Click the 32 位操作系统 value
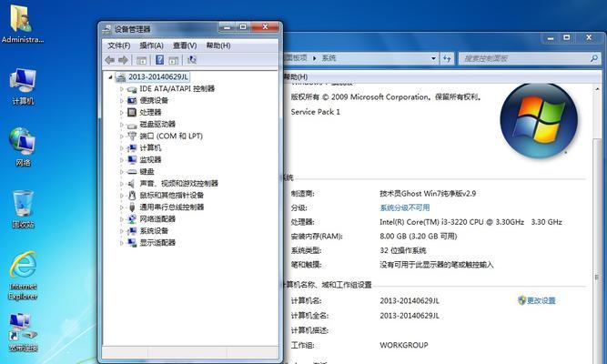Screen dimensions: 607x364 click(403, 250)
